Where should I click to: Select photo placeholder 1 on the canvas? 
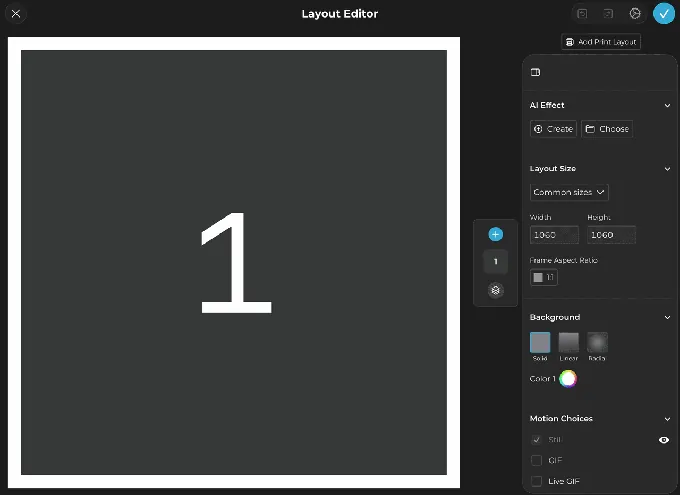[x=234, y=262]
